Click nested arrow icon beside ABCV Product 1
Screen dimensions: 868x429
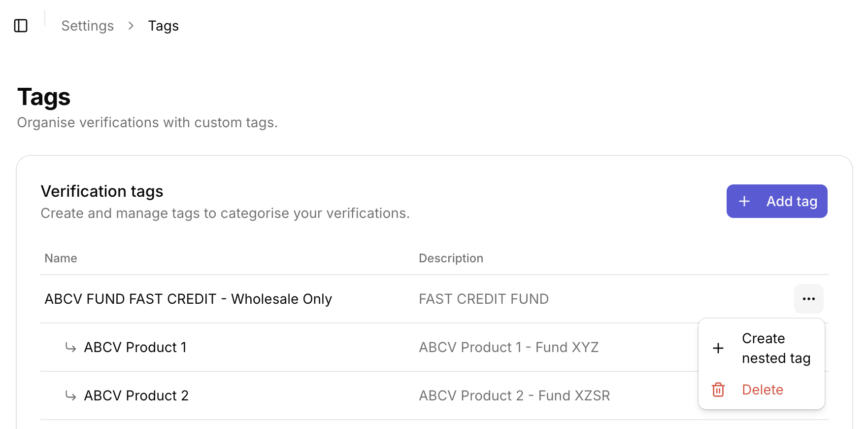click(71, 348)
